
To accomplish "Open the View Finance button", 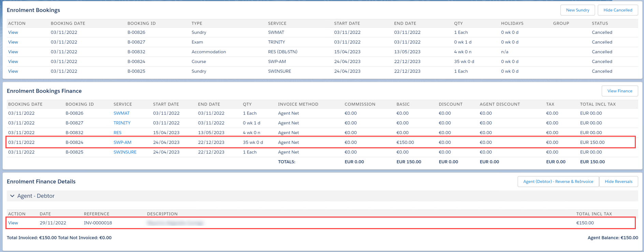I will (x=619, y=91).
